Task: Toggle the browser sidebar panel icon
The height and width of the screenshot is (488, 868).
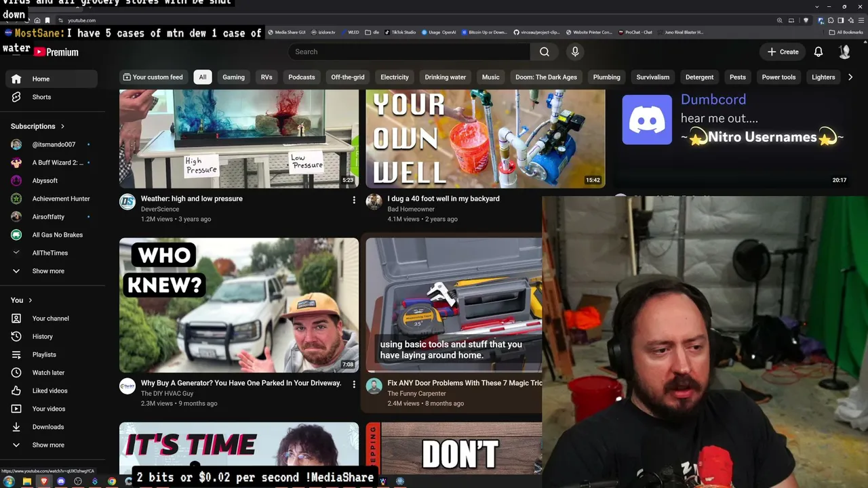Action: [x=841, y=20]
